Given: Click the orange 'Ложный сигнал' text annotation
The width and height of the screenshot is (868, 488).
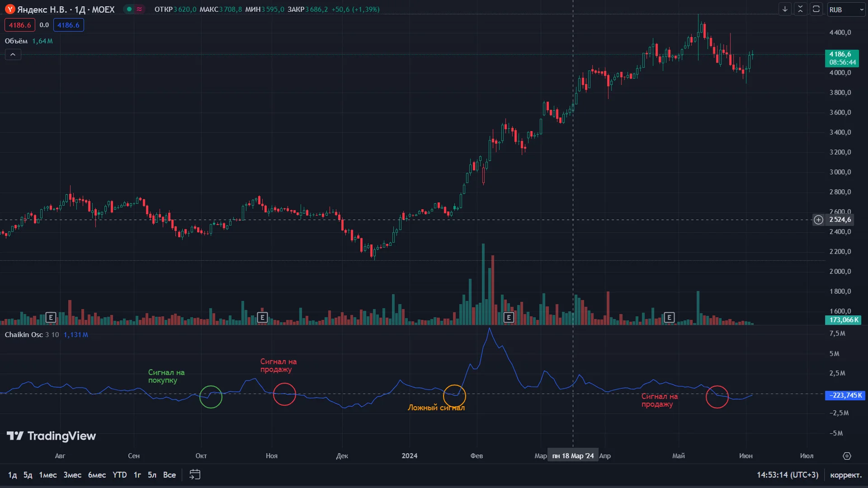Looking at the screenshot, I should (436, 408).
